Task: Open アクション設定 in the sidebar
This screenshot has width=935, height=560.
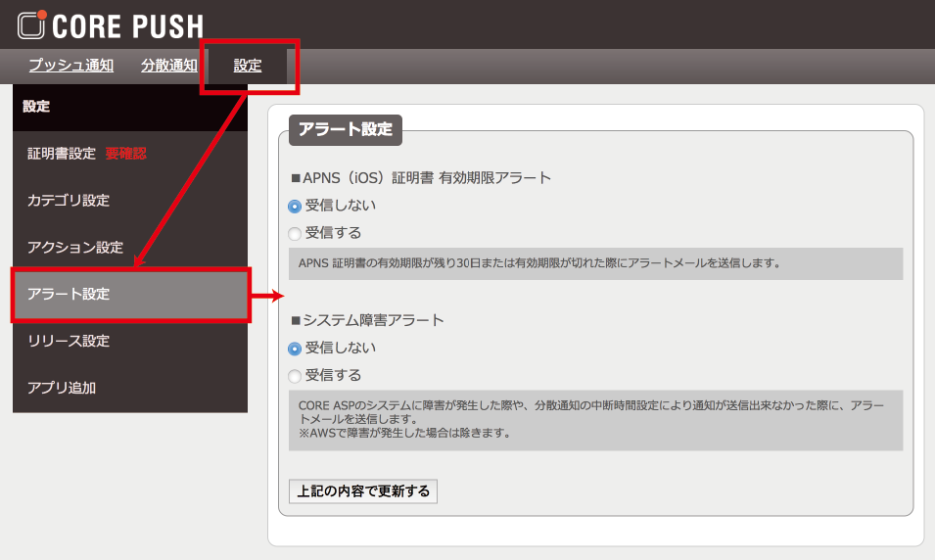Action: (75, 247)
